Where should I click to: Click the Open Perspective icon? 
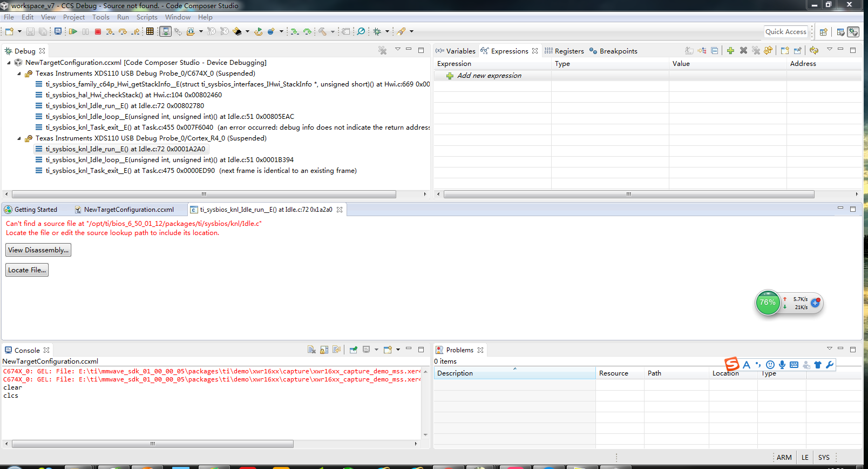point(824,32)
